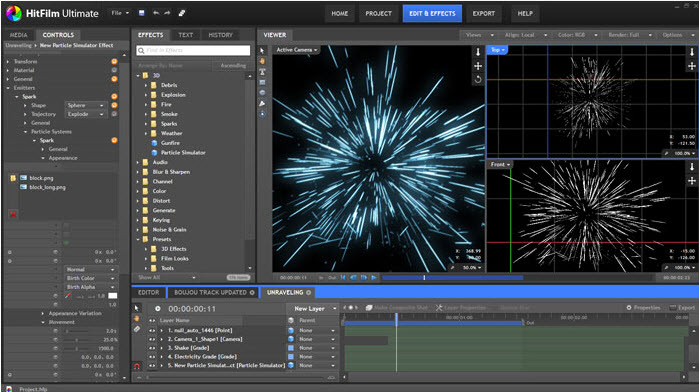The height and width of the screenshot is (392, 699).
Task: Open the File menu
Action: [120, 13]
